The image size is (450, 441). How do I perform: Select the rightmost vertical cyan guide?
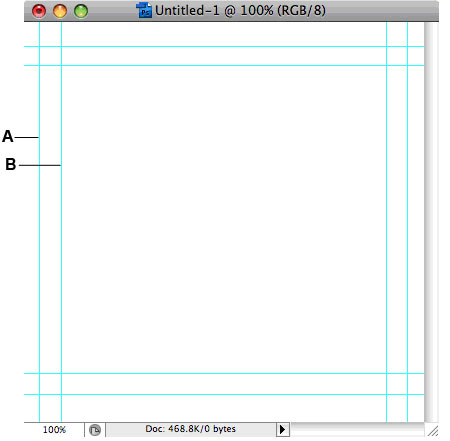click(407, 222)
